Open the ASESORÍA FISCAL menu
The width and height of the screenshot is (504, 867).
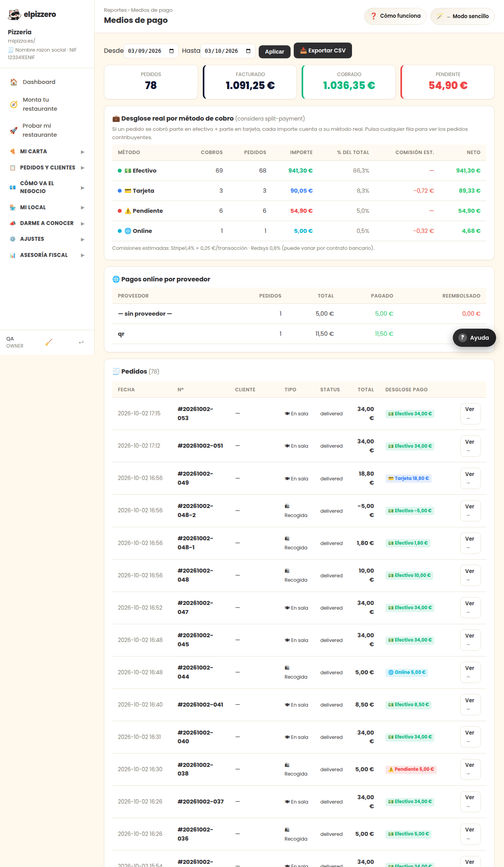(47, 255)
